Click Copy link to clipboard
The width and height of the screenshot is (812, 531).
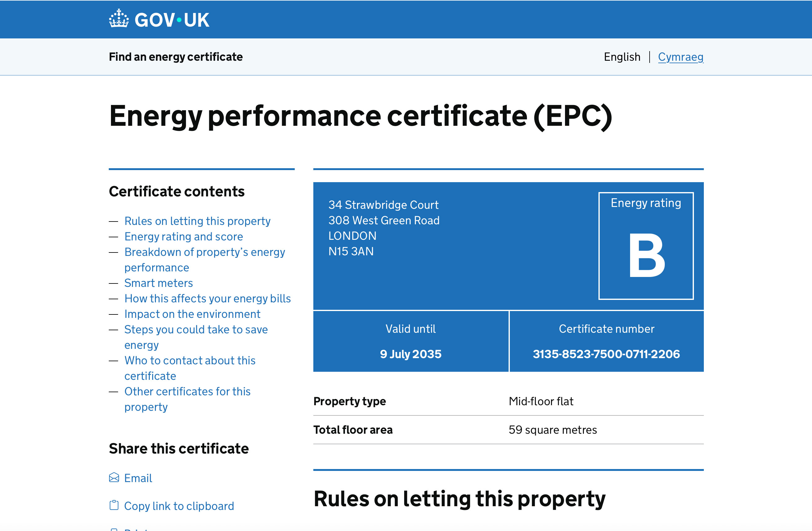click(179, 506)
